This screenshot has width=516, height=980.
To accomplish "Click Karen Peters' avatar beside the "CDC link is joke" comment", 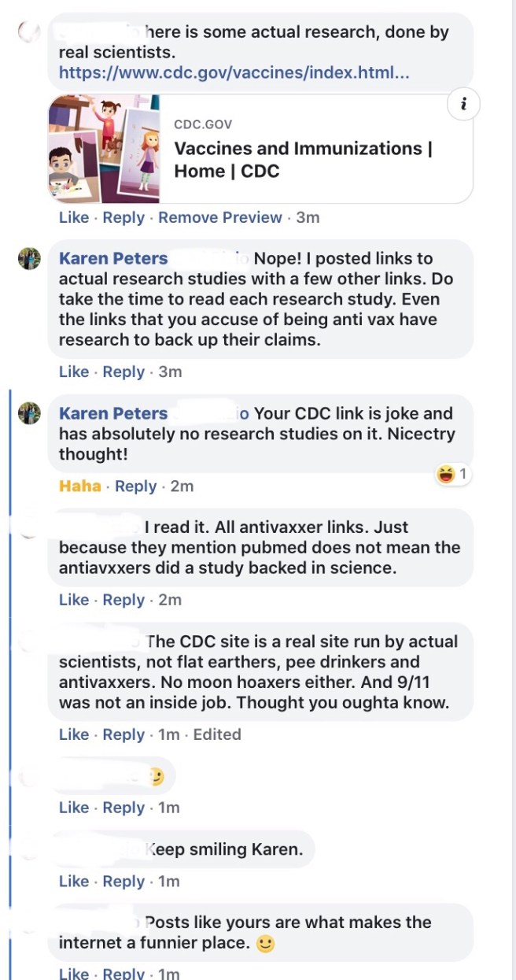I will point(29,413).
